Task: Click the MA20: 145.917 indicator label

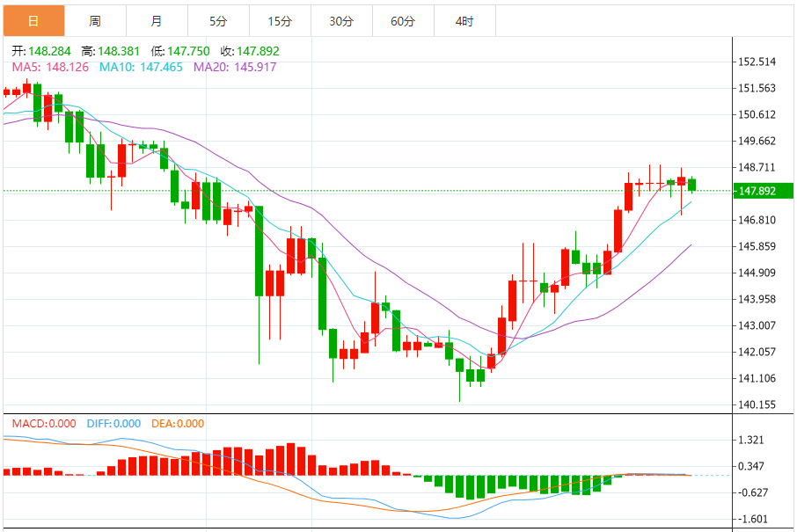Action: click(x=235, y=67)
